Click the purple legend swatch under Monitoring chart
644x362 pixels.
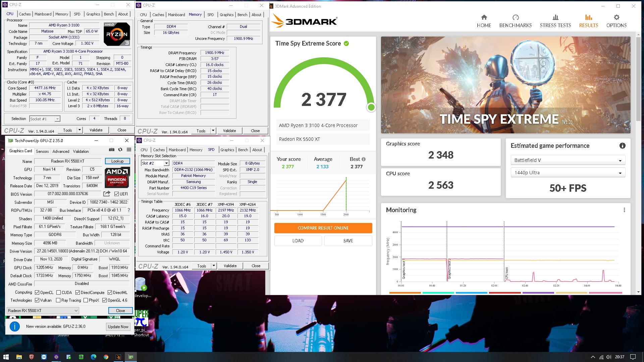pos(538,293)
